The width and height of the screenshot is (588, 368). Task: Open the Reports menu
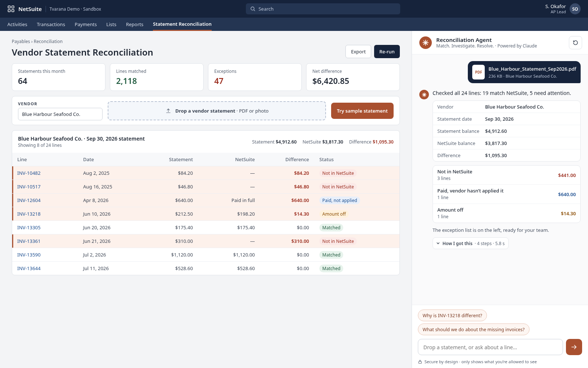tap(135, 24)
